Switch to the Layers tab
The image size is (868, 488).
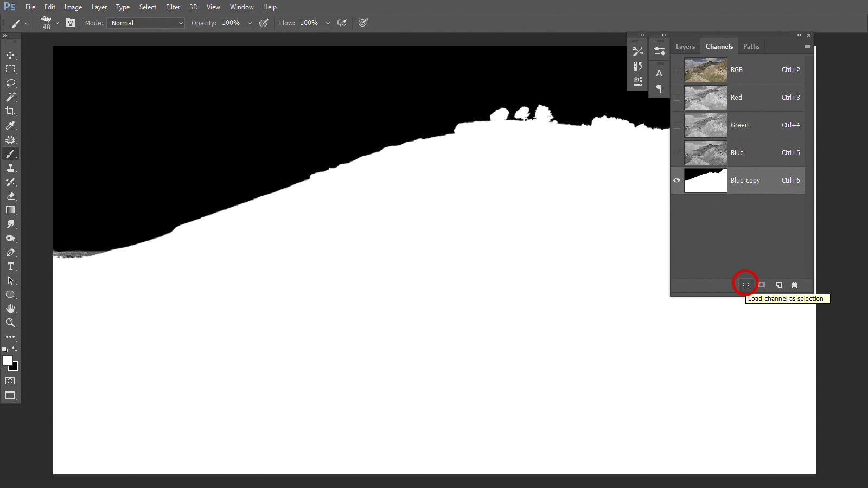685,47
